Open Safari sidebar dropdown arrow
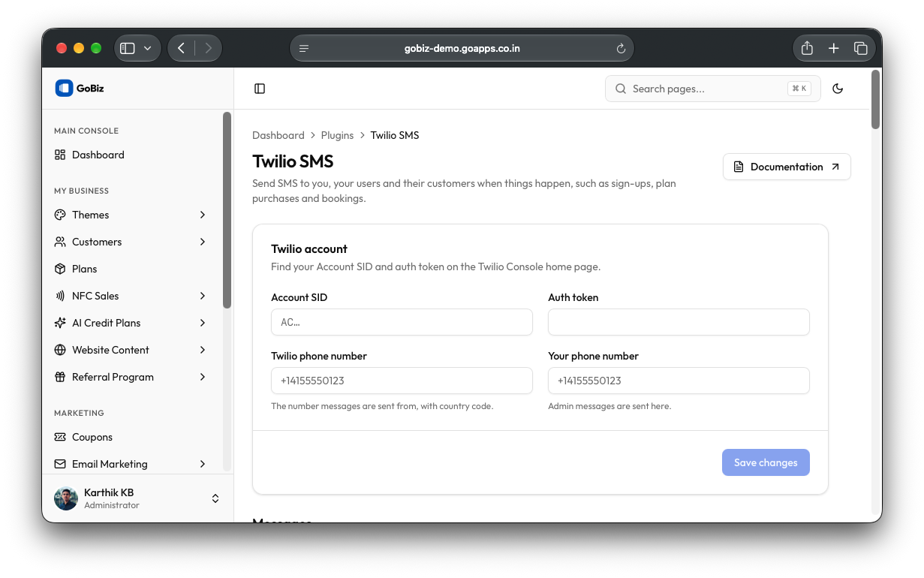924x578 pixels. click(x=147, y=48)
